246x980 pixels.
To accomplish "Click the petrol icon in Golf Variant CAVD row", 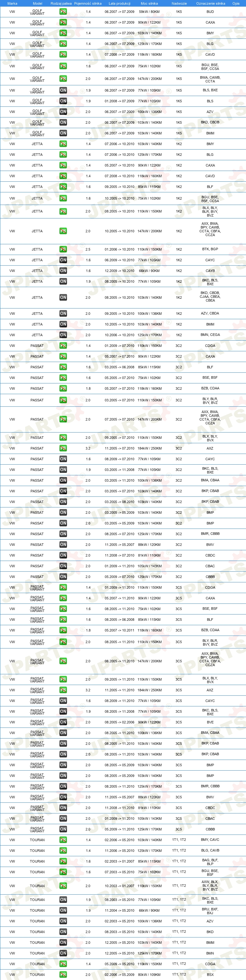I will point(63,54).
